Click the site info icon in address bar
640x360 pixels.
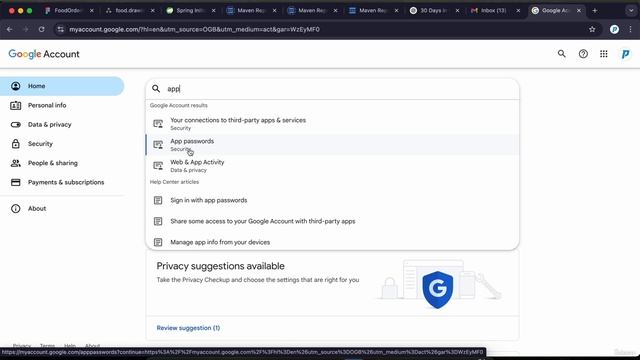pos(61,29)
